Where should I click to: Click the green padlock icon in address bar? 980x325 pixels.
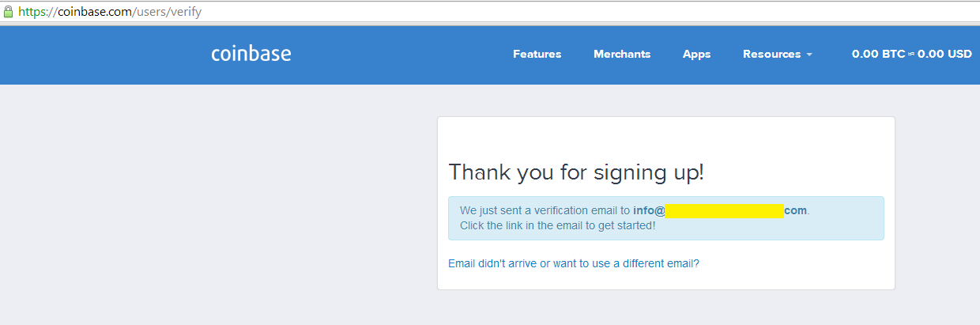9,12
